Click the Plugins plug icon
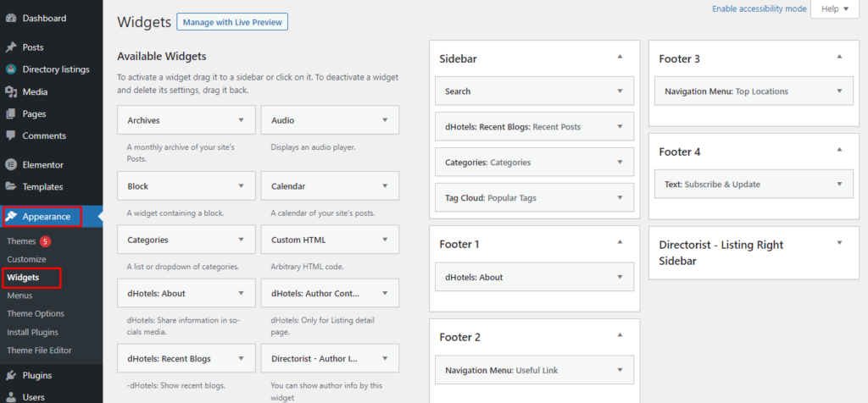The width and height of the screenshot is (868, 403). click(10, 375)
